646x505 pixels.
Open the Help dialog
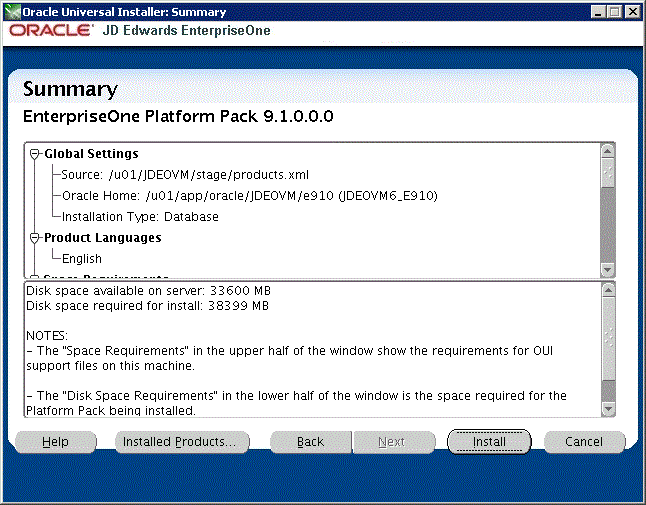point(56,442)
